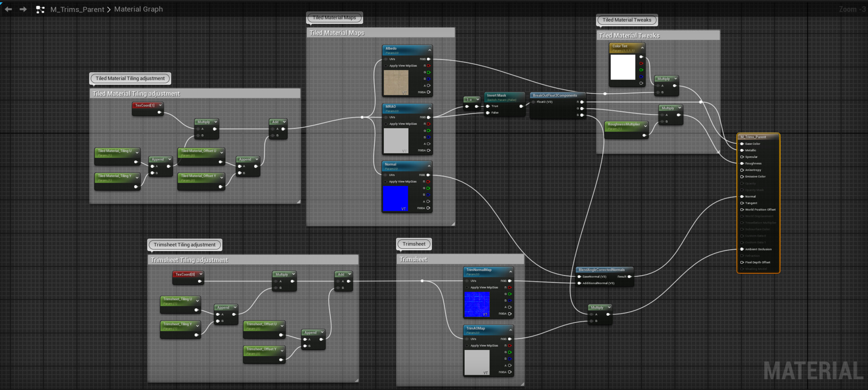Viewport: 868px width, 390px height.
Task: Click the BaseNormal pin on BlendAngleCorrectedNormals
Action: click(579, 276)
